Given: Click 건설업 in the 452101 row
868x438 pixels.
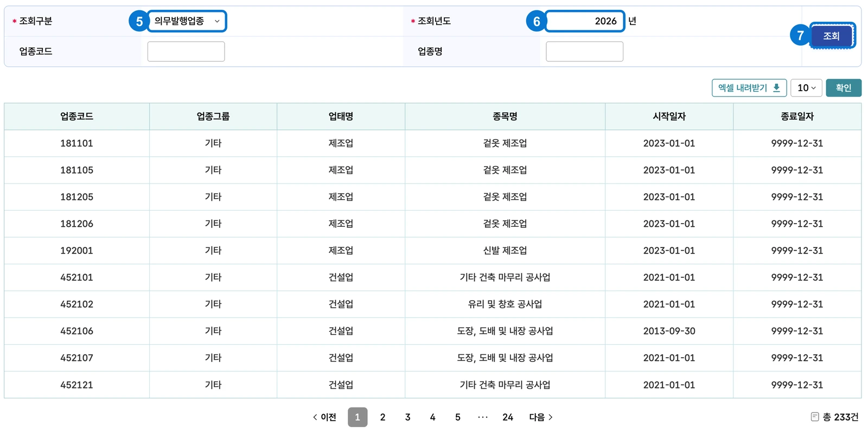Looking at the screenshot, I should [341, 277].
